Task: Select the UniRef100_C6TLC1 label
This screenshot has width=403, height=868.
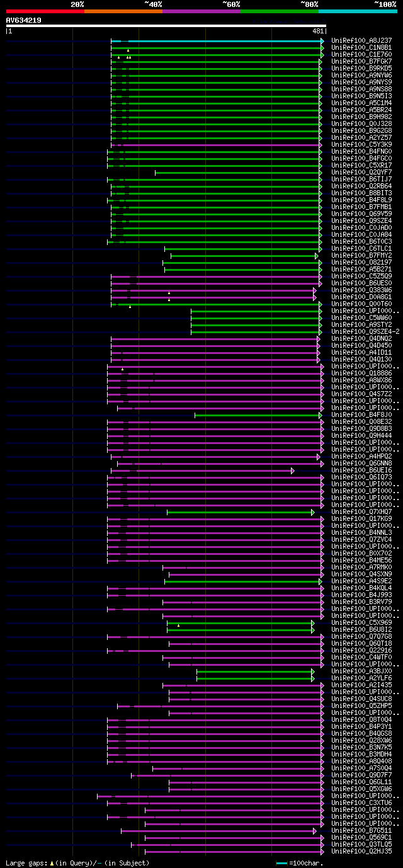Action: (361, 248)
